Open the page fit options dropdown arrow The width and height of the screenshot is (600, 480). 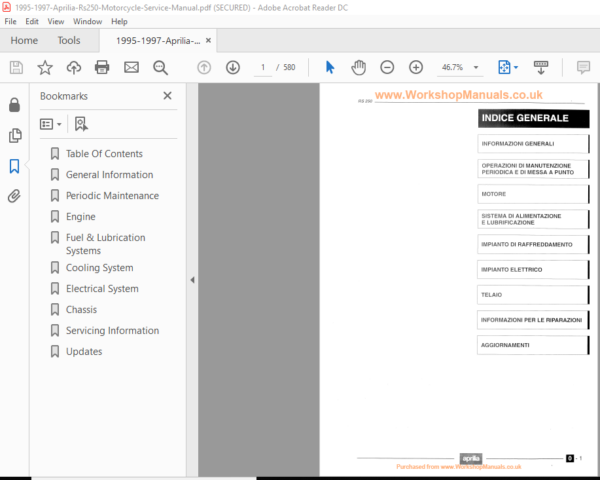(516, 68)
